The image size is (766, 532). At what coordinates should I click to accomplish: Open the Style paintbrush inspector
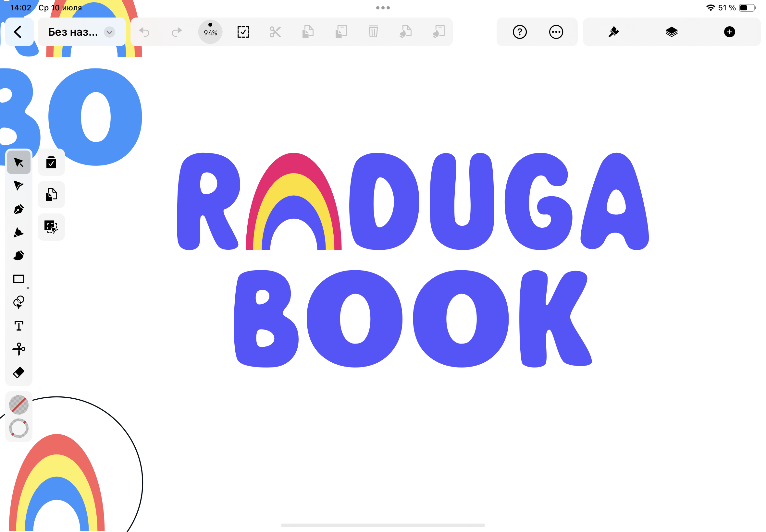click(613, 32)
